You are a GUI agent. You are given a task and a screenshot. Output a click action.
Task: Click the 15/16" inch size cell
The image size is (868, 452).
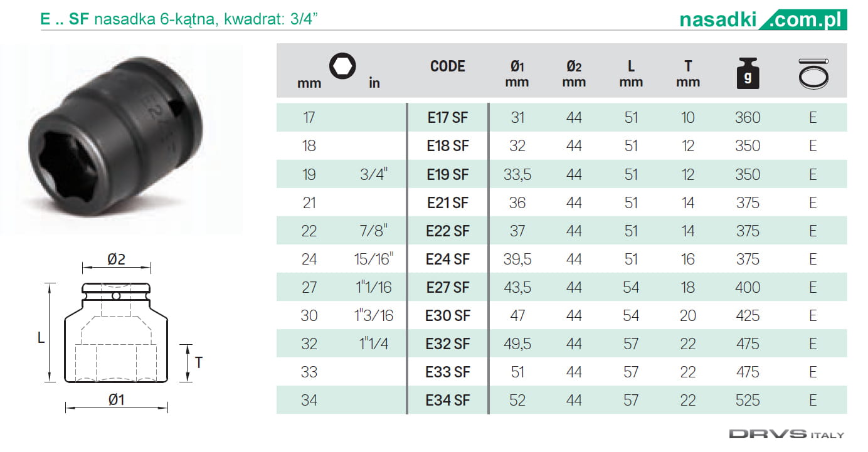pos(373,259)
